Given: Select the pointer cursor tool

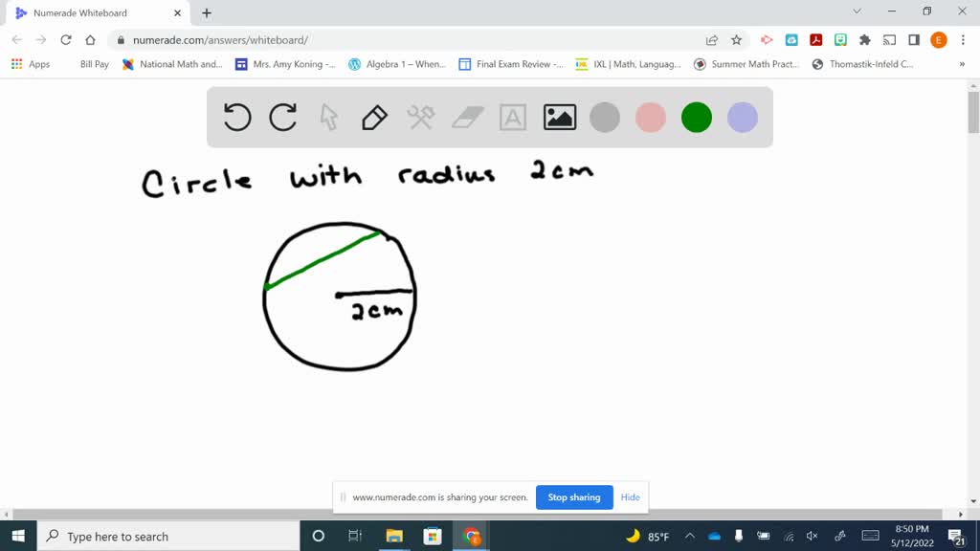Looking at the screenshot, I should point(328,117).
